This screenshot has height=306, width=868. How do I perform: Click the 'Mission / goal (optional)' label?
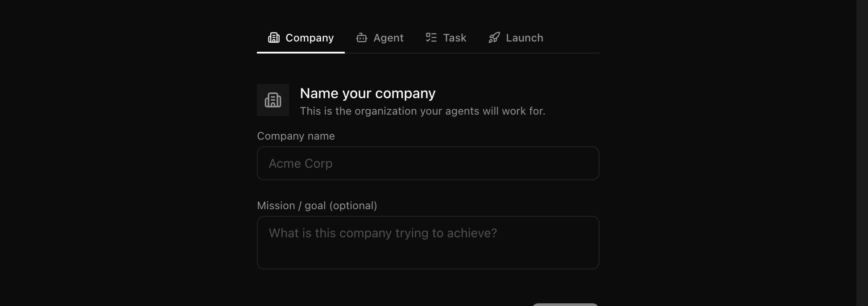317,206
